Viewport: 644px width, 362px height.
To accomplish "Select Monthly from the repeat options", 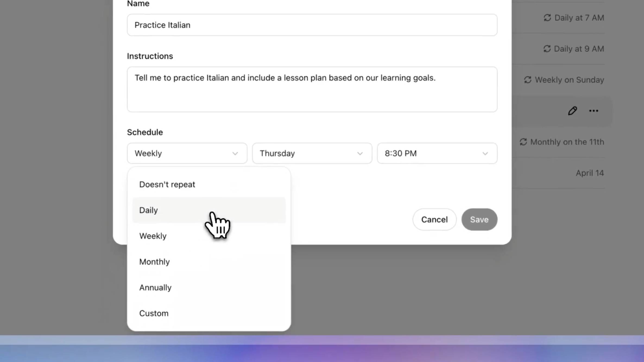I will click(154, 262).
